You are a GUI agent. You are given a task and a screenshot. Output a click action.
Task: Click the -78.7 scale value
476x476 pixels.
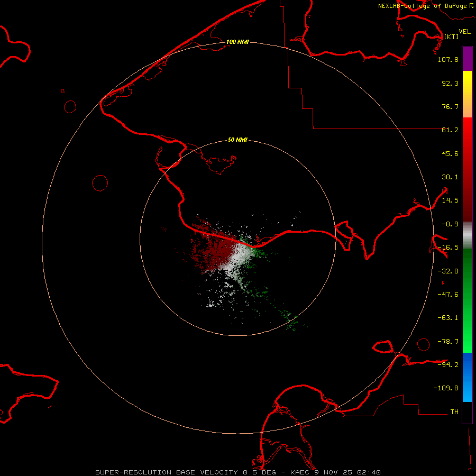448,342
